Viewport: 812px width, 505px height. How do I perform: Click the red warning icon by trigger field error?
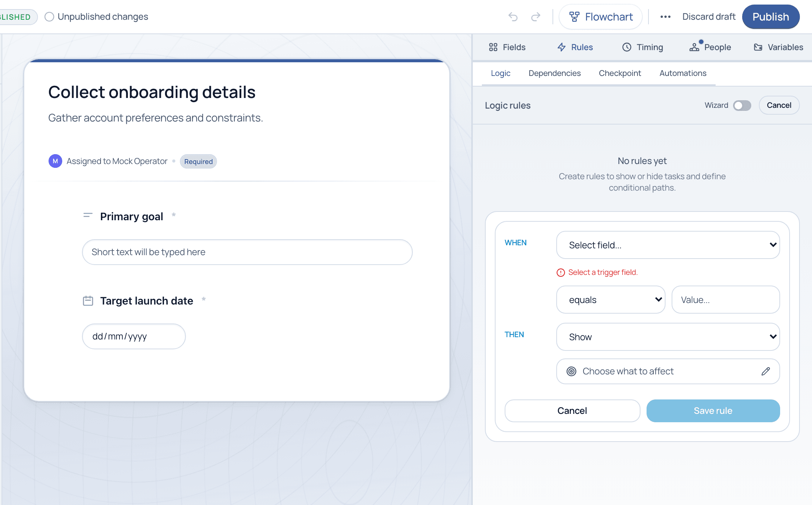click(x=560, y=273)
